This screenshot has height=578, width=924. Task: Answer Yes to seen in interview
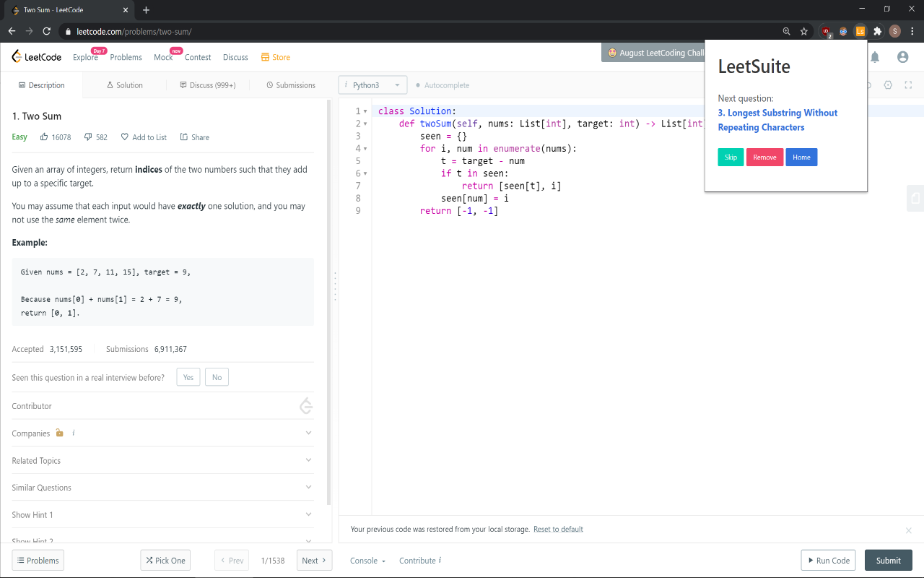pos(188,377)
